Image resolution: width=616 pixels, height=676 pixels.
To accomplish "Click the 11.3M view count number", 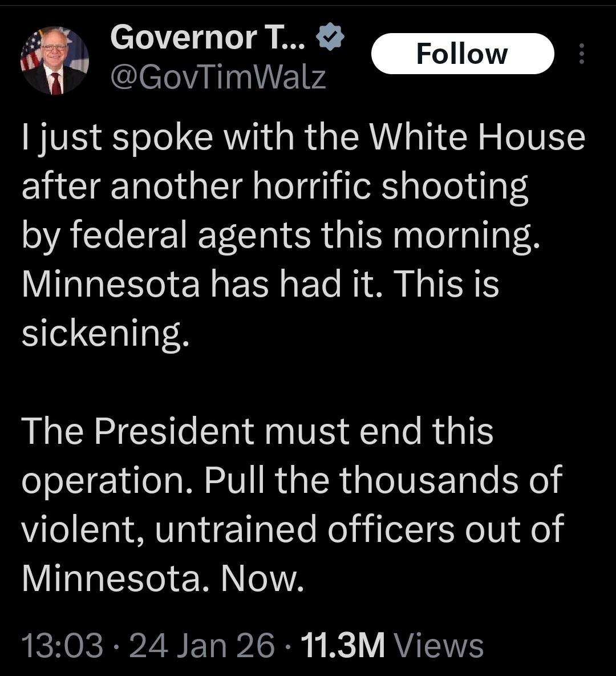I will 342,646.
